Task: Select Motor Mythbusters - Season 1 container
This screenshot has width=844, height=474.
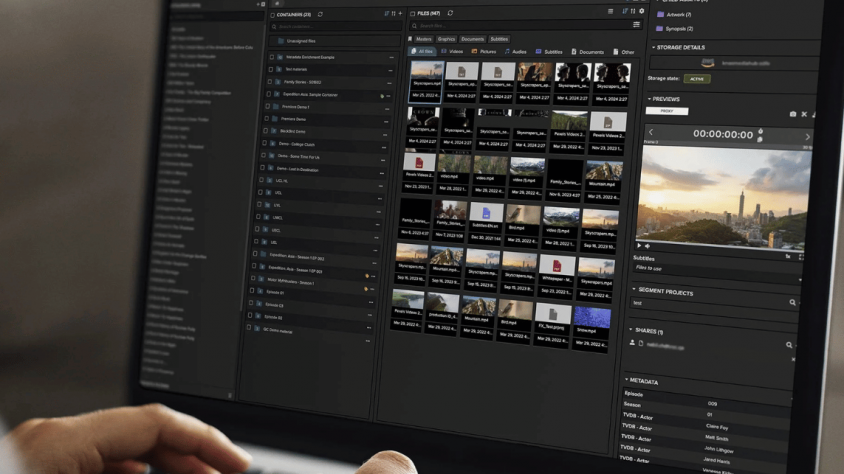Action: [291, 281]
